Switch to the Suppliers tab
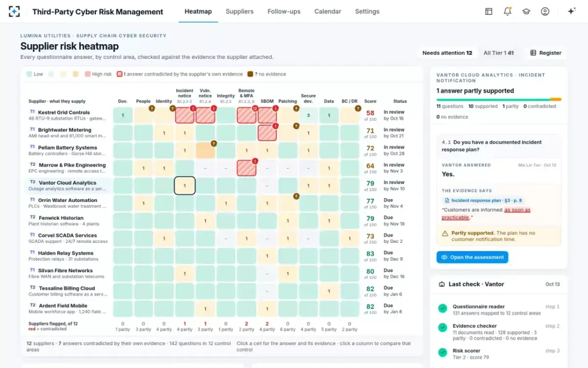This screenshot has height=368, width=588. coord(240,11)
